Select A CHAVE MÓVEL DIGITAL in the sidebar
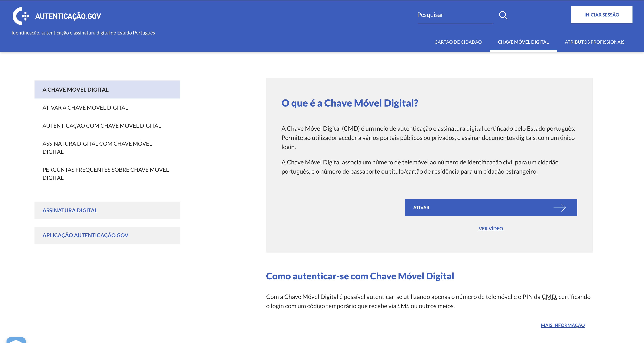Viewport: 644px width, 343px height. coord(76,89)
